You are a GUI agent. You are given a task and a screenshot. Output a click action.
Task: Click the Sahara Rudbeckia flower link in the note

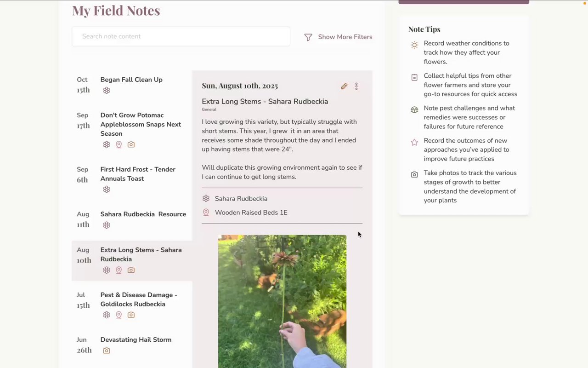pos(241,199)
